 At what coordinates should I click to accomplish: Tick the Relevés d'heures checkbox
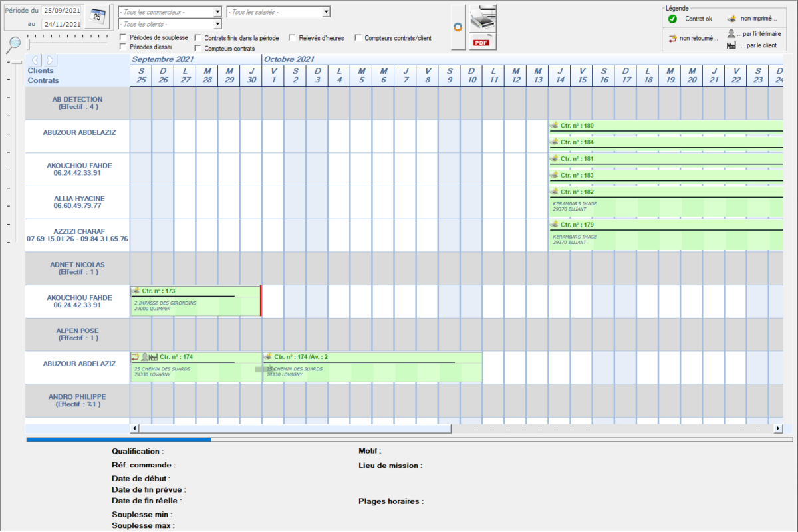click(x=293, y=38)
